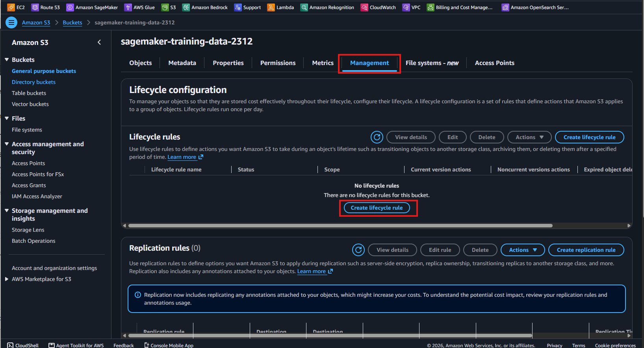Screen dimensions: 644x348
Task: Open the CloudWatch shortcut
Action: (x=378, y=7)
